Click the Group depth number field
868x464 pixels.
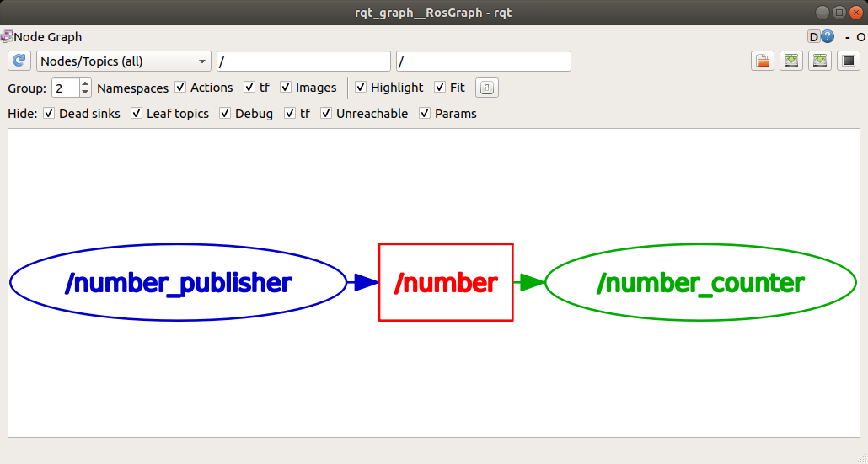coord(66,88)
